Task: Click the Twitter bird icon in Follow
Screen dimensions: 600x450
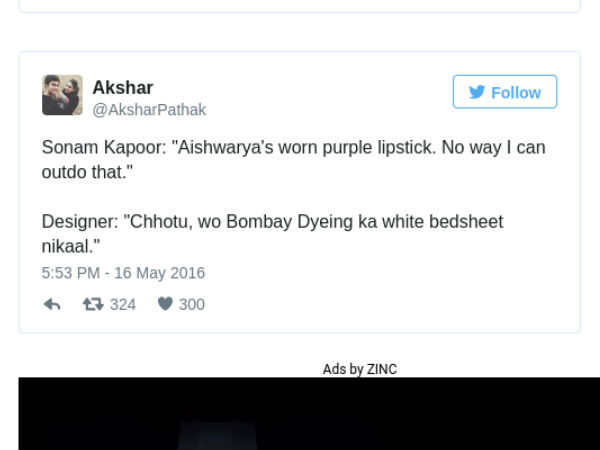Action: (x=477, y=92)
